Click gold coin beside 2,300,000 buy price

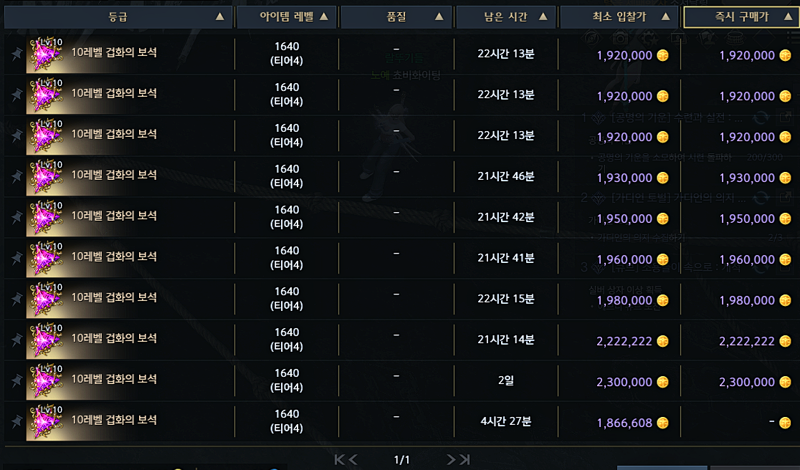[x=785, y=382]
